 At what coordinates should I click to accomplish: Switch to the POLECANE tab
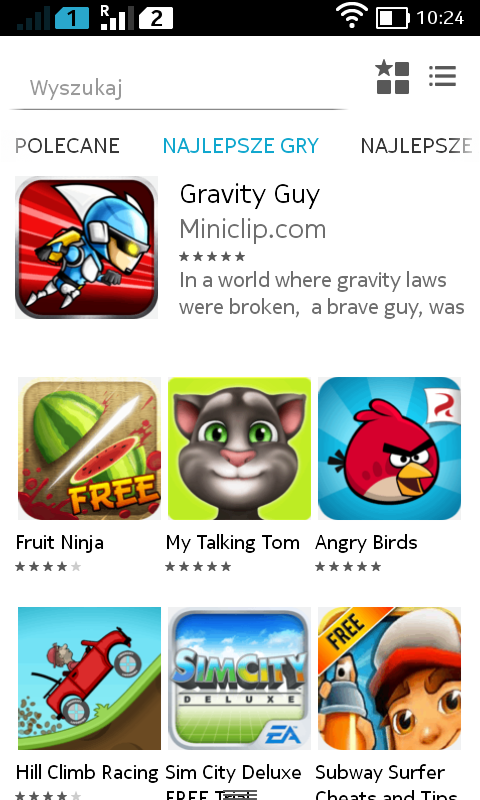tap(67, 146)
